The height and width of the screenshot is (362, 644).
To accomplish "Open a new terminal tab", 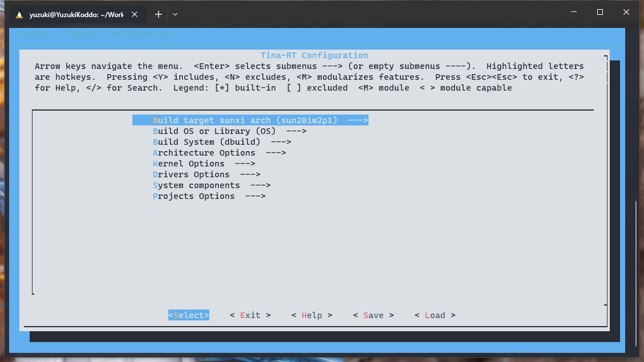I will (159, 14).
